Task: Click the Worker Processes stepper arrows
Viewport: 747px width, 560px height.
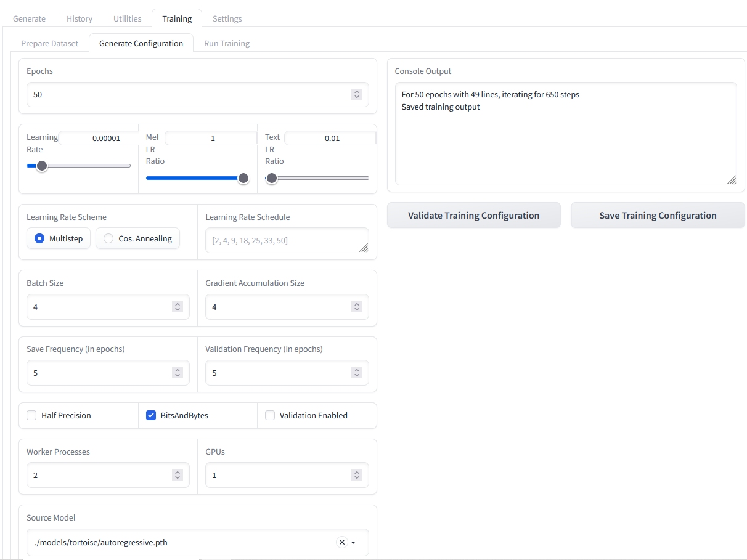Action: (178, 475)
